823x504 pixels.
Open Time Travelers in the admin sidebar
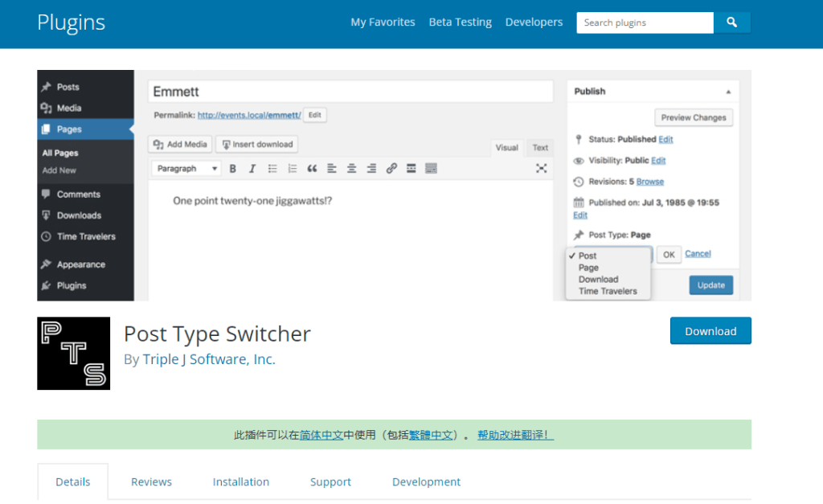click(x=85, y=236)
